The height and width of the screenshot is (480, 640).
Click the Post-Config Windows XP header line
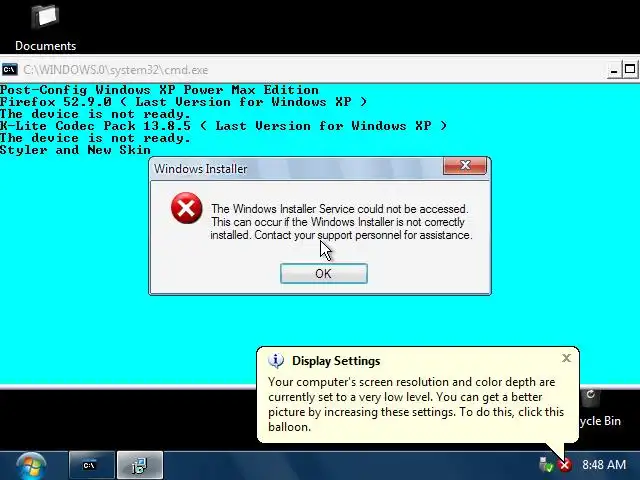coord(159,90)
